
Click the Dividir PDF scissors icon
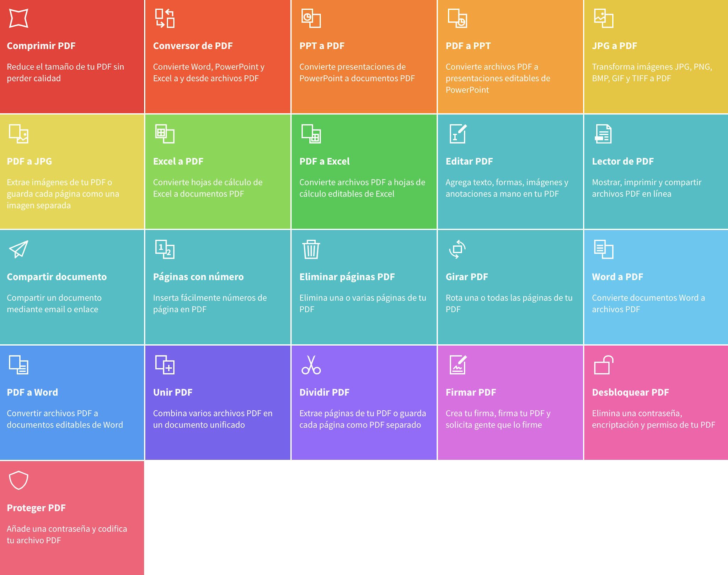point(311,365)
